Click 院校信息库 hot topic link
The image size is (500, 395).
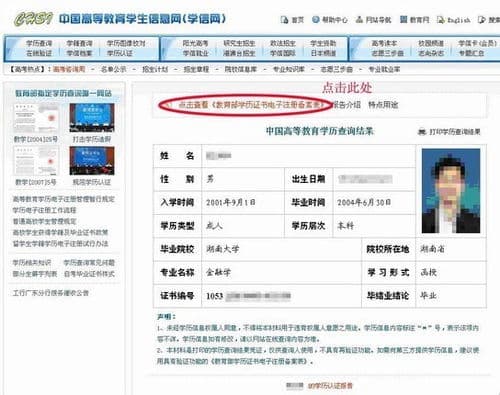241,69
